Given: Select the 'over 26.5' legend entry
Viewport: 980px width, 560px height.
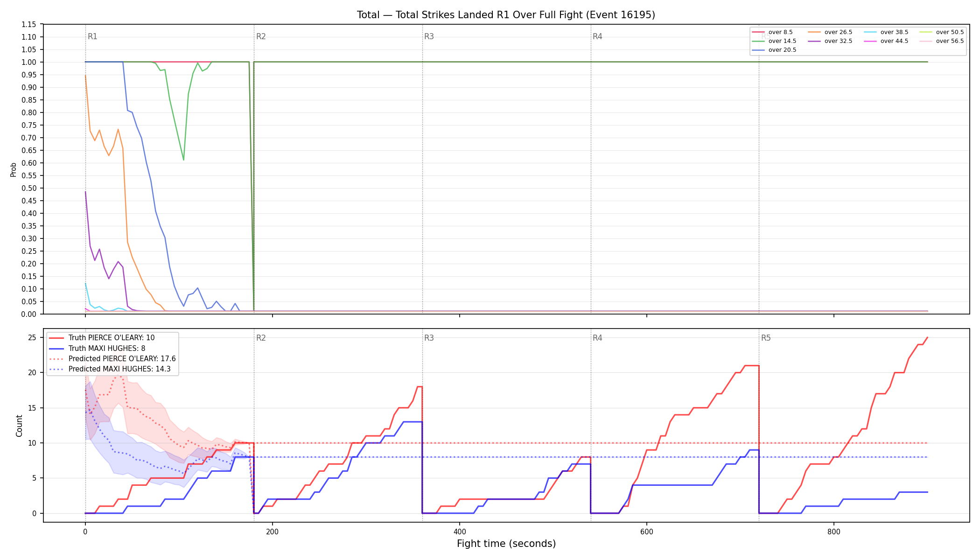Looking at the screenshot, I should [830, 32].
